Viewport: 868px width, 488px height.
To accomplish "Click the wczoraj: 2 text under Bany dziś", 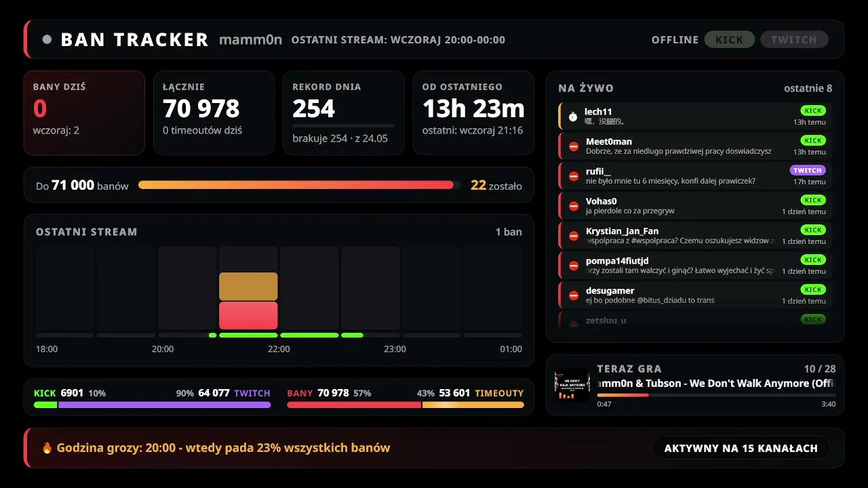I will [56, 130].
